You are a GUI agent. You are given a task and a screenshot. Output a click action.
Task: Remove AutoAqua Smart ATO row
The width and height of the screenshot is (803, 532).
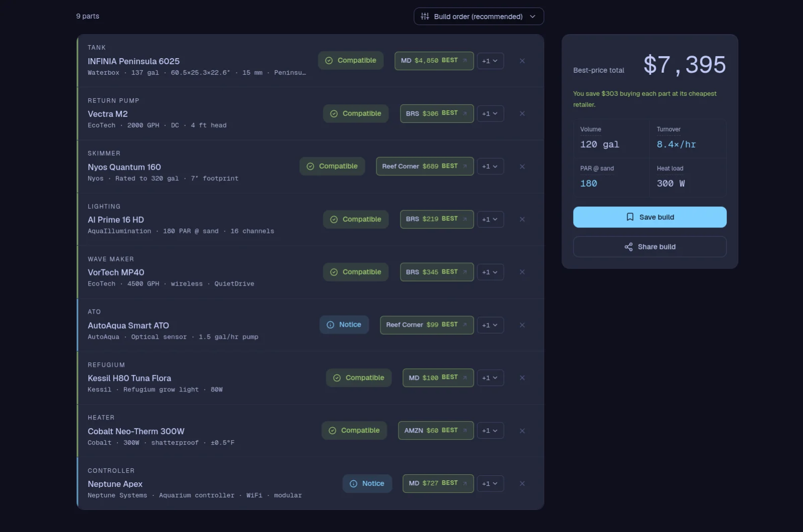pyautogui.click(x=522, y=325)
